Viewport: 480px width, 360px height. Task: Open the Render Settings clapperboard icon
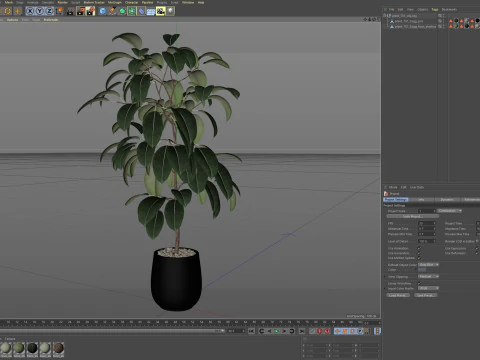[90, 11]
